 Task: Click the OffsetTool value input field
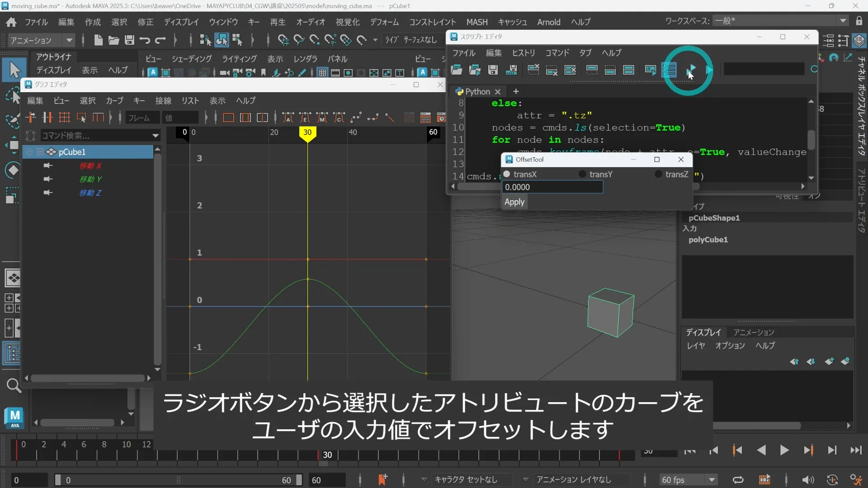point(552,187)
